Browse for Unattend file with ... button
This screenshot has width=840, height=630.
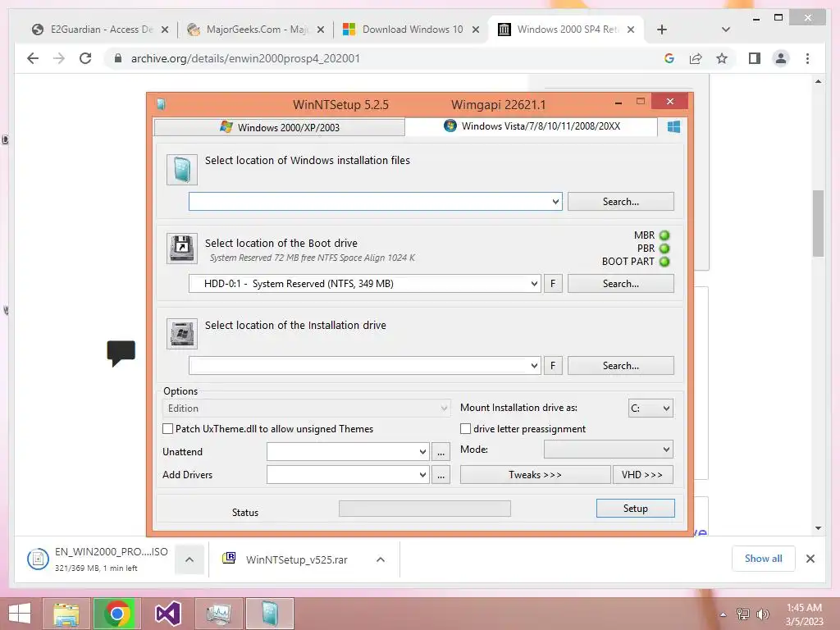click(441, 452)
